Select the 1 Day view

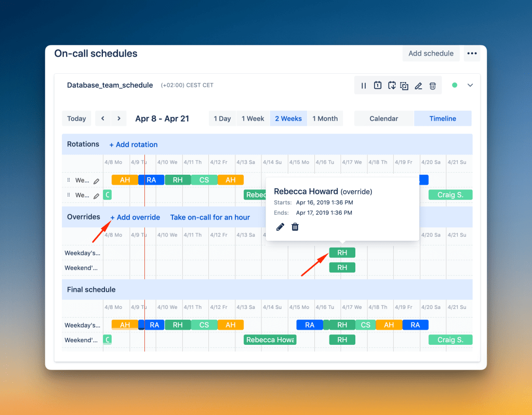(x=222, y=118)
